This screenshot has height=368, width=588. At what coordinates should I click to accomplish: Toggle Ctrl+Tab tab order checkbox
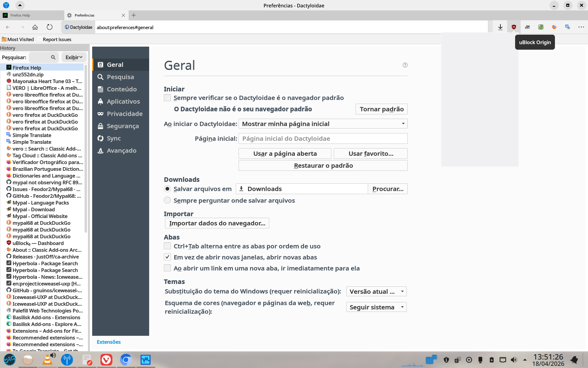(x=167, y=246)
